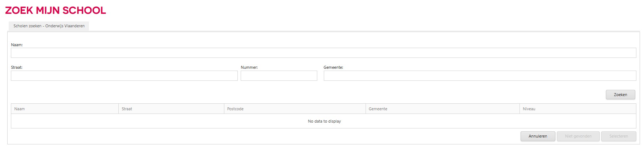The width and height of the screenshot is (644, 155).
Task: Click the 'Straat:' field label
Action: pos(17,68)
